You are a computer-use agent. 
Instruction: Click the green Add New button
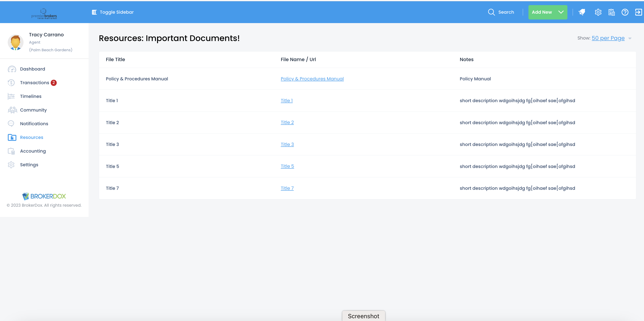[x=548, y=12]
